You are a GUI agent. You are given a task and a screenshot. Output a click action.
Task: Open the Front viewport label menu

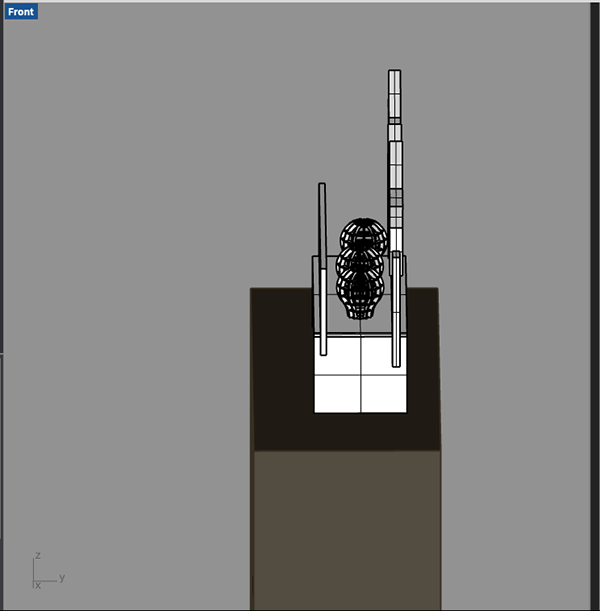click(x=21, y=12)
